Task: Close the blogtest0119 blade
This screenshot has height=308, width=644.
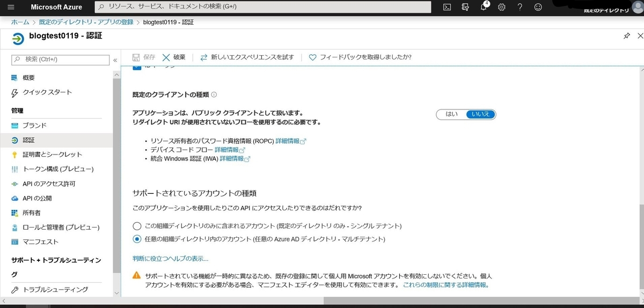Action: (x=640, y=36)
